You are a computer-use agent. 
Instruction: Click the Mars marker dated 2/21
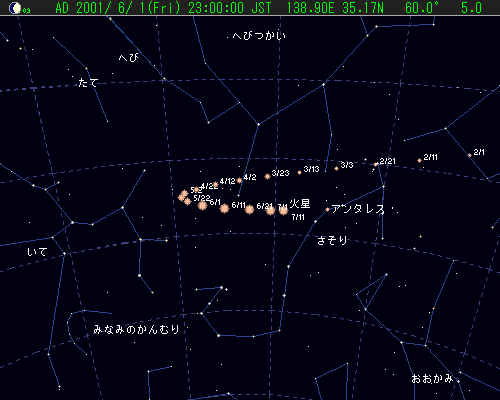[x=376, y=164]
